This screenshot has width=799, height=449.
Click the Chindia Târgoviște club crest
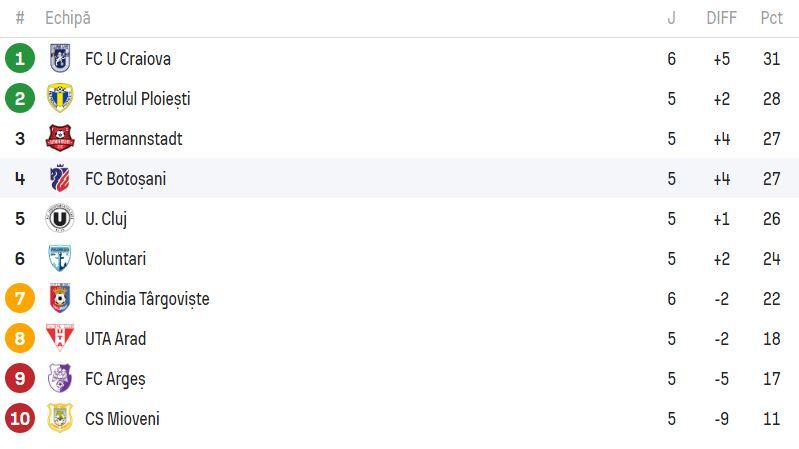tap(60, 299)
